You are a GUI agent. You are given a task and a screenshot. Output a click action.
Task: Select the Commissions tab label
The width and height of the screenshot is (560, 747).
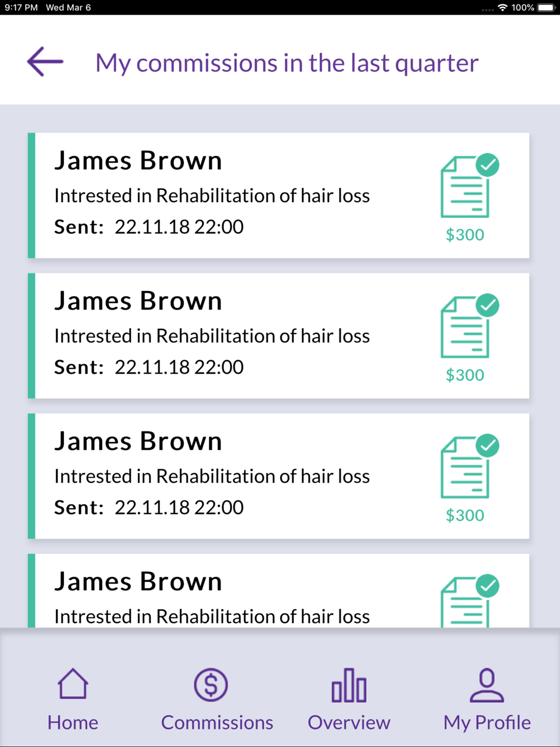point(217,722)
